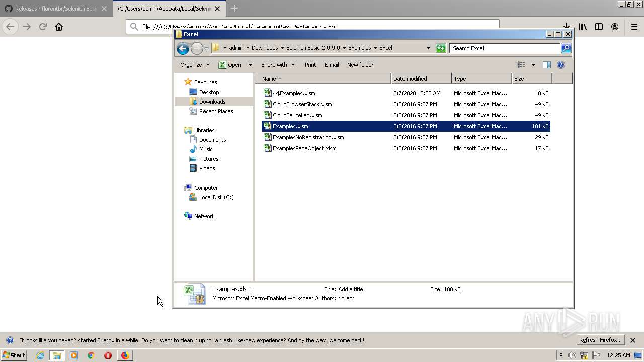Focus the Search Excel field
Image resolution: width=644 pixels, height=362 pixels.
pyautogui.click(x=505, y=48)
